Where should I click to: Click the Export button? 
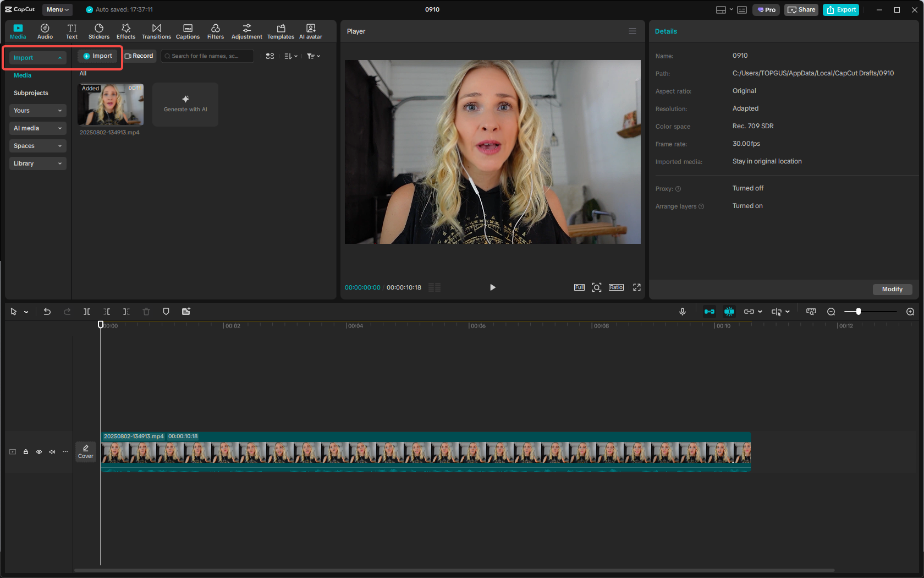point(840,9)
